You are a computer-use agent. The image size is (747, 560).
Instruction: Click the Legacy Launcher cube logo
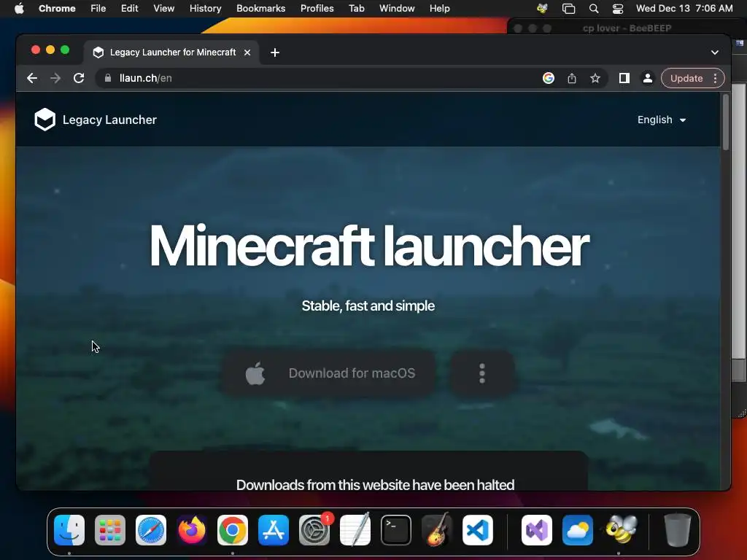44,119
